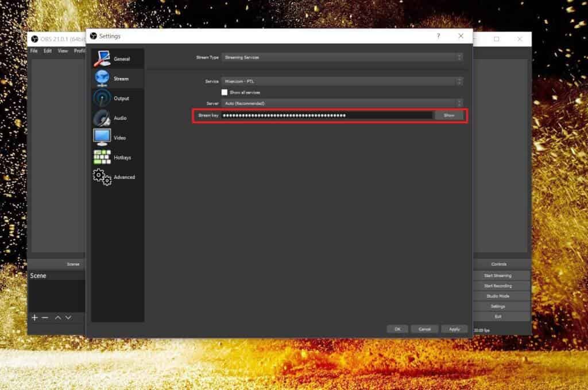The image size is (588, 390).
Task: Click into the Stream key field
Action: [x=327, y=115]
